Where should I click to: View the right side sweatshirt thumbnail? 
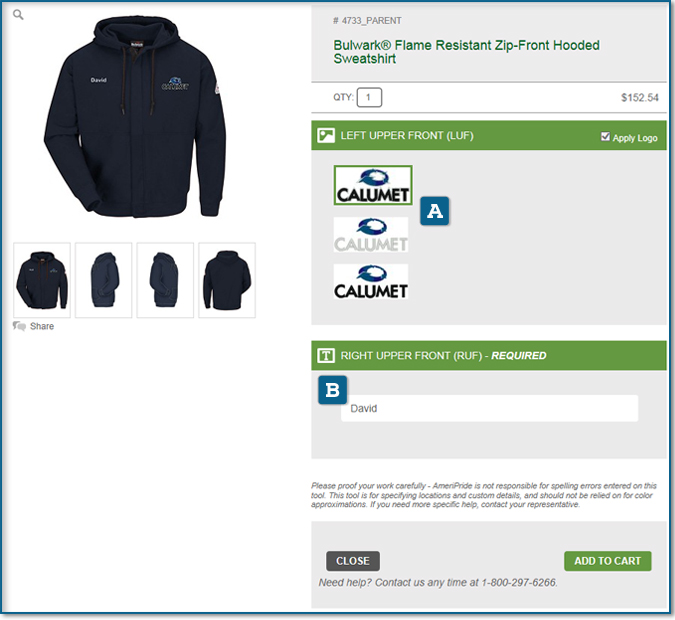[165, 280]
